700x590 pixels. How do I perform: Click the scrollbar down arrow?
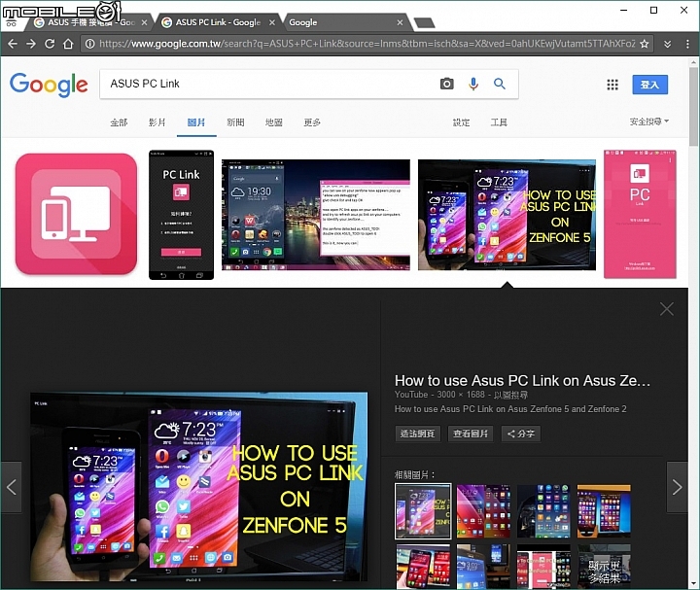pyautogui.click(x=693, y=584)
